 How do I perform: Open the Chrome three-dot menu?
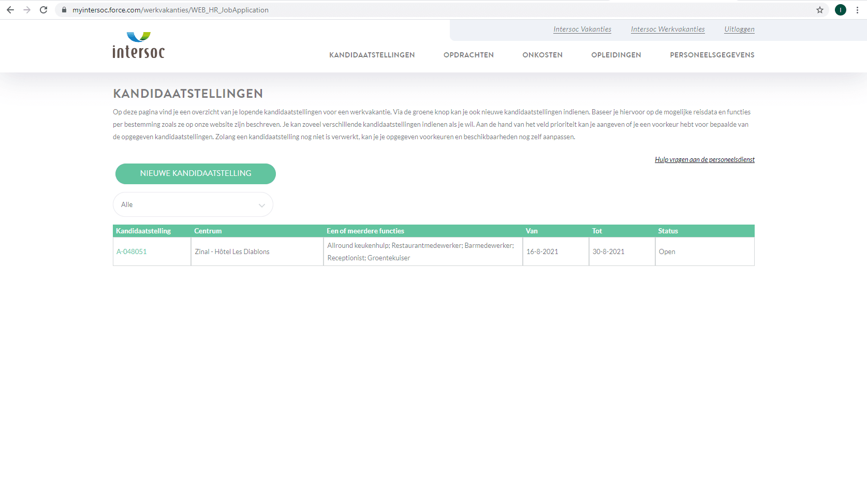tap(857, 10)
